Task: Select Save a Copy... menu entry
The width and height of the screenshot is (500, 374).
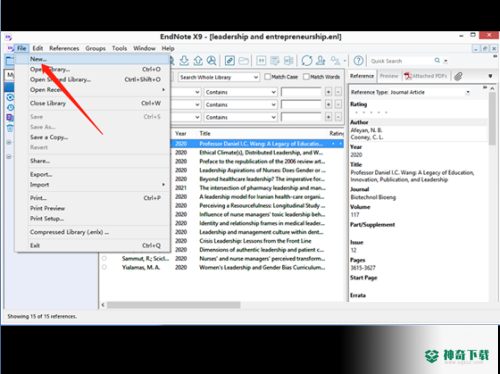Action: pyautogui.click(x=49, y=137)
